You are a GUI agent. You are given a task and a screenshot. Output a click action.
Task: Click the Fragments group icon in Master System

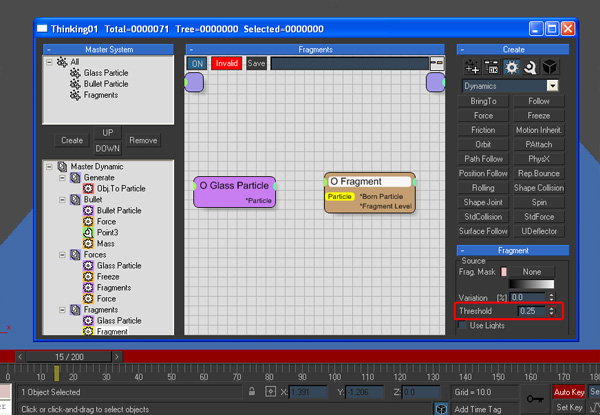(x=75, y=95)
